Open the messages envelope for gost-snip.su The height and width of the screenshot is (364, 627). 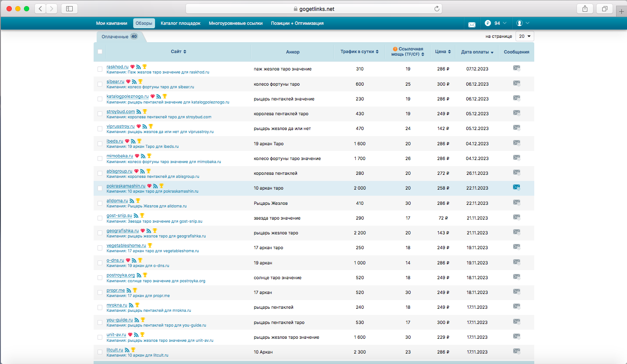[517, 217]
